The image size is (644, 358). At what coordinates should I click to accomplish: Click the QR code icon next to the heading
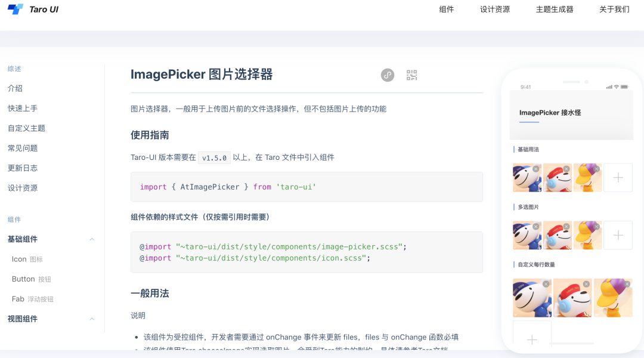tap(411, 75)
